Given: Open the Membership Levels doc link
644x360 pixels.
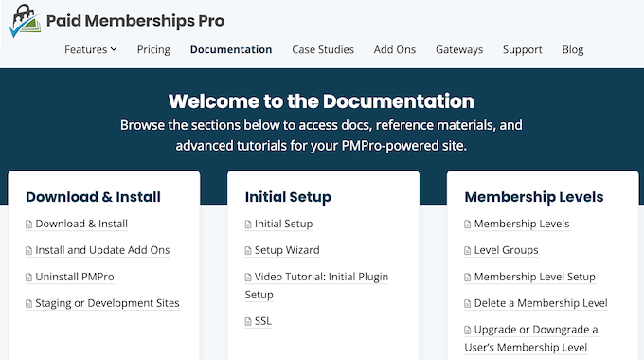Looking at the screenshot, I should (522, 224).
